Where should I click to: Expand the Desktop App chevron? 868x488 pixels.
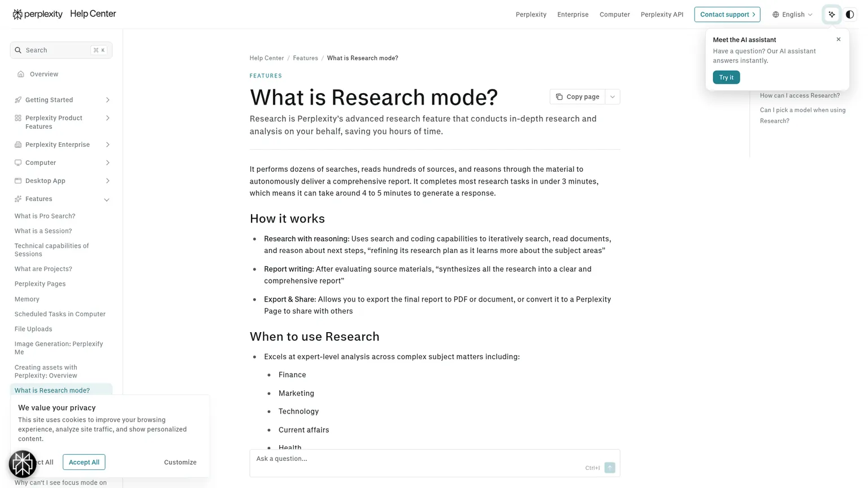coord(107,181)
